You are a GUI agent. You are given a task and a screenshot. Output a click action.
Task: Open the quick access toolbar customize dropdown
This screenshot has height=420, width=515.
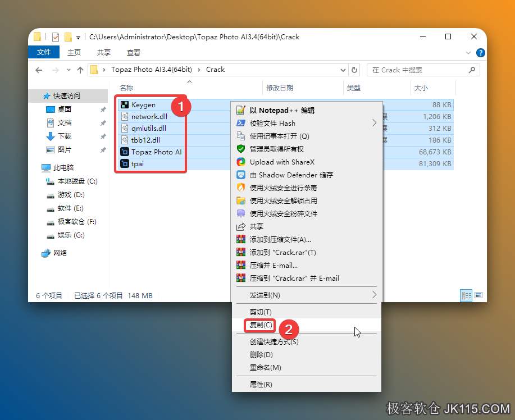(x=78, y=38)
